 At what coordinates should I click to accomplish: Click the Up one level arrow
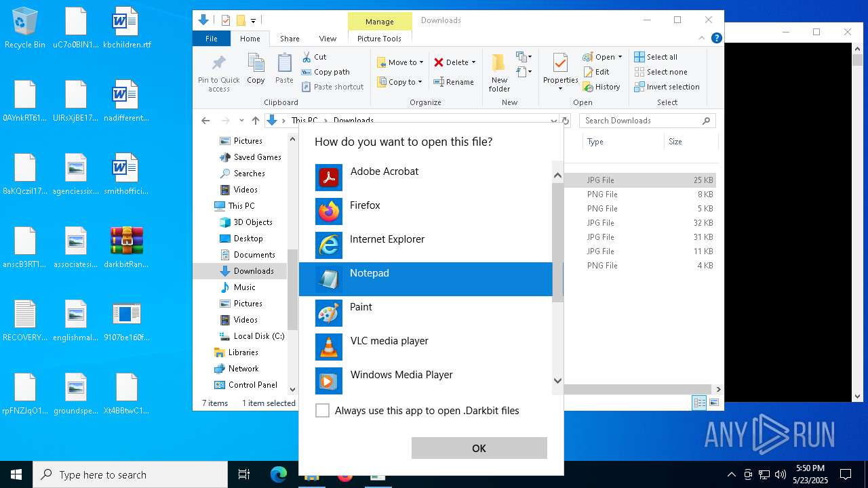pyautogui.click(x=255, y=121)
